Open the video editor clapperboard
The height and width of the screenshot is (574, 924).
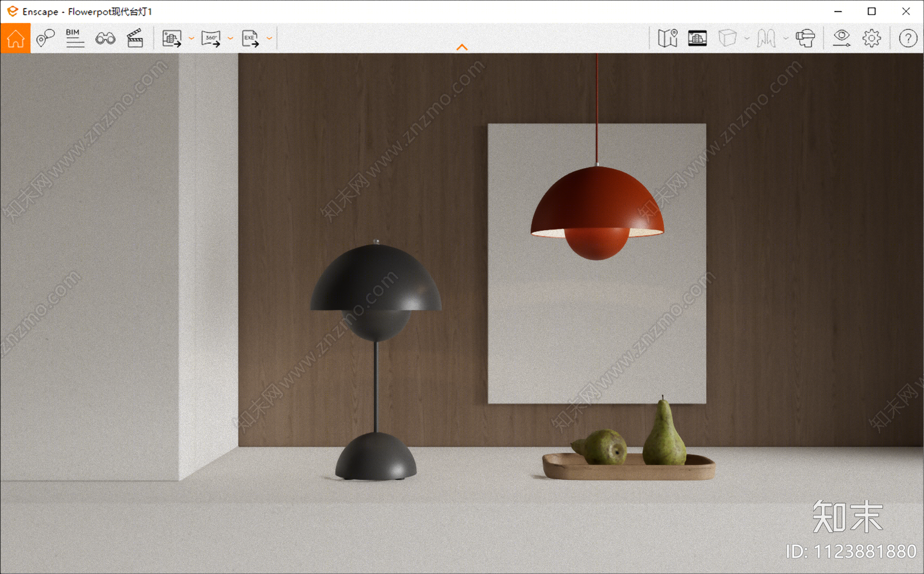tap(135, 39)
